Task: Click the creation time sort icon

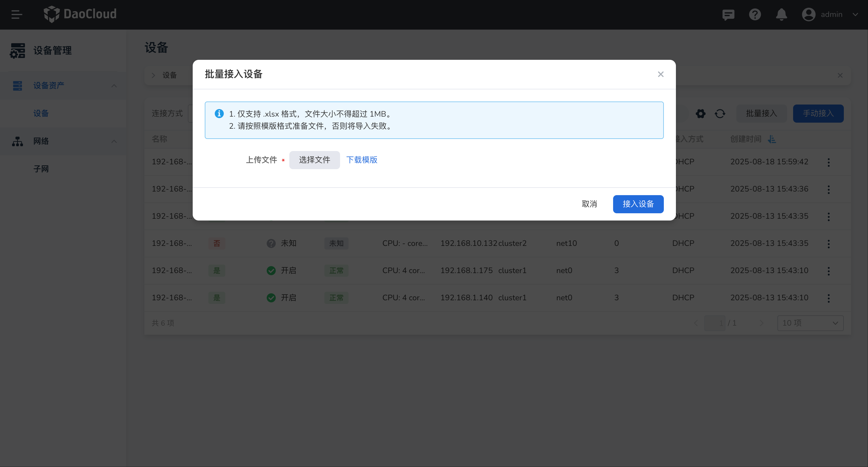Action: pos(772,139)
